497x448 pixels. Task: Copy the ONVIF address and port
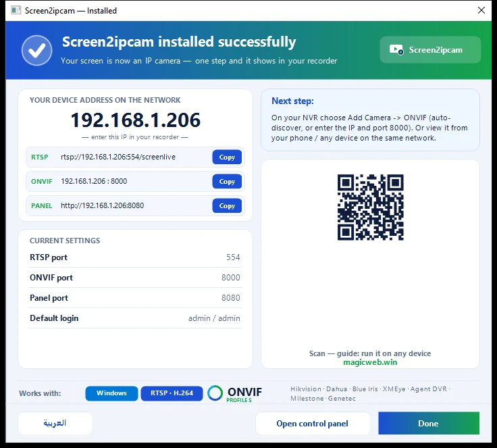[227, 182]
